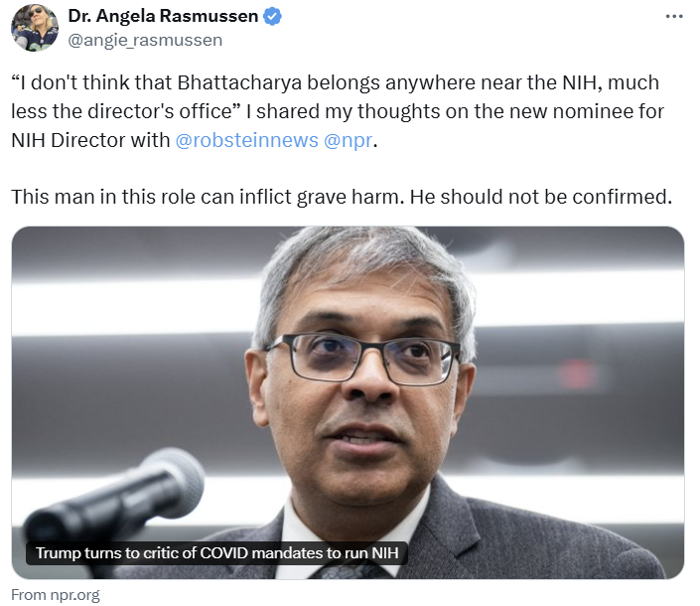
Task: Click the man's glasses in the photo
Action: pyautogui.click(x=362, y=360)
